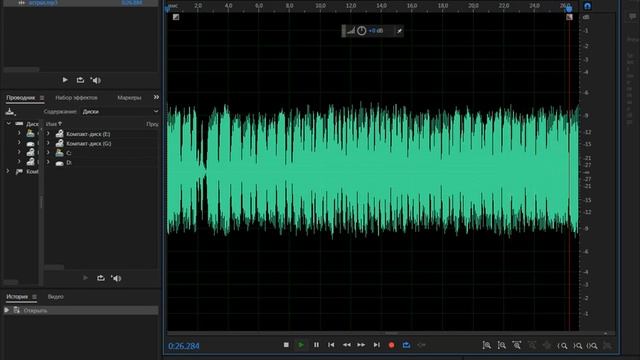Play preview in Проводник panel
Image resolution: width=640 pixels, height=360 pixels.
[85, 278]
